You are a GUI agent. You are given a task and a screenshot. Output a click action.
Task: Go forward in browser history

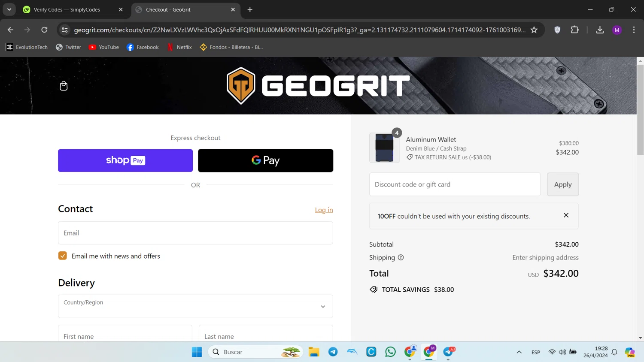(27, 30)
